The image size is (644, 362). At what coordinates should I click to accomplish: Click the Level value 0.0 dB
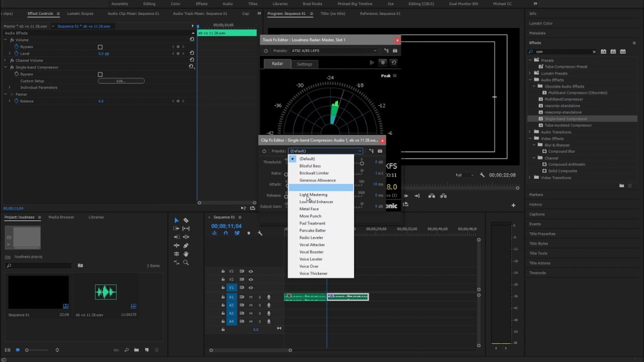point(104,54)
